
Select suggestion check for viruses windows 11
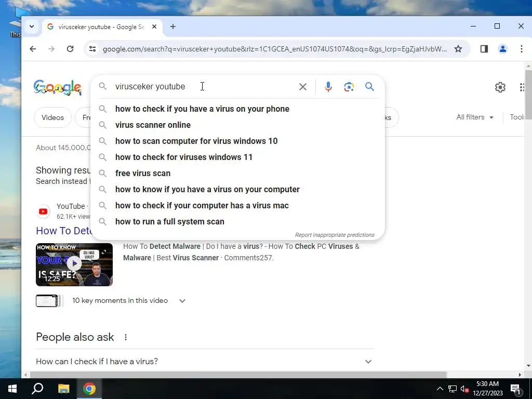click(237, 157)
